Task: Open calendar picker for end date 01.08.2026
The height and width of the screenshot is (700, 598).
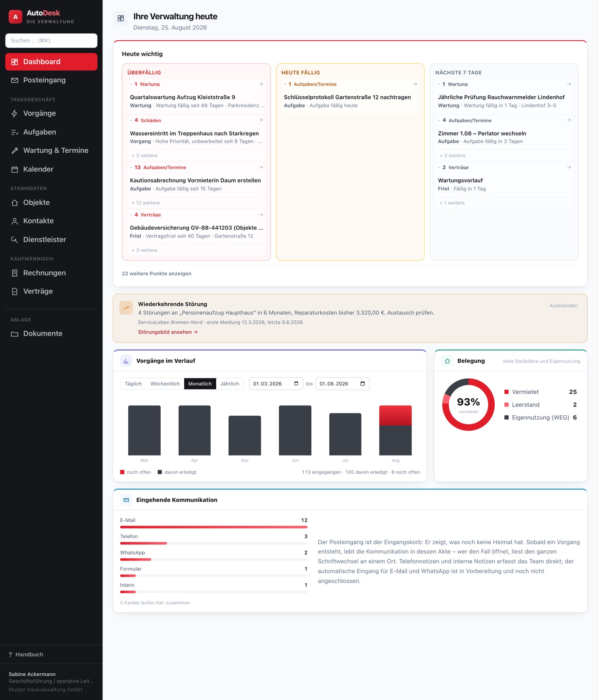Action: pos(362,384)
